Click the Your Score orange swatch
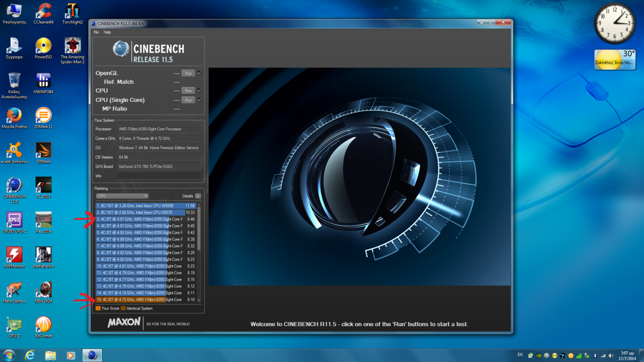 point(98,308)
